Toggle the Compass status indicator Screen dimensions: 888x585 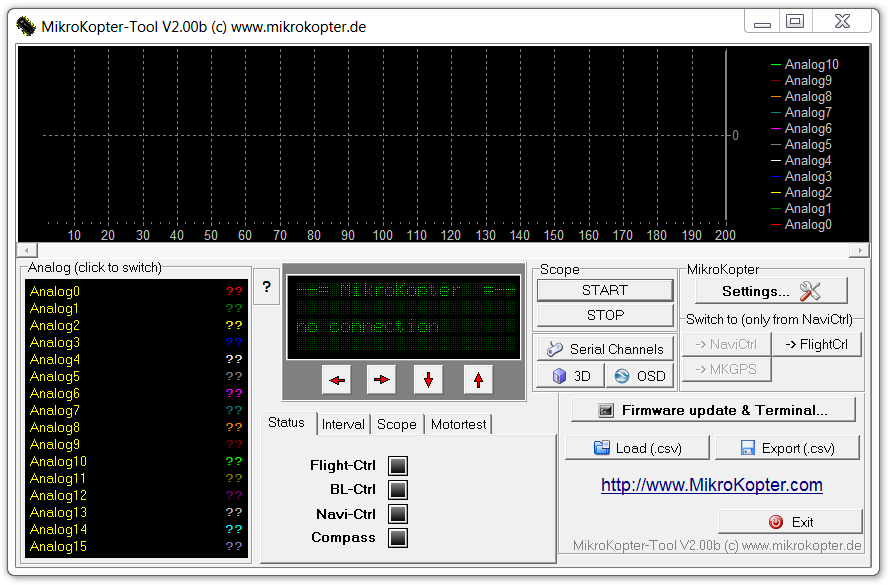398,538
